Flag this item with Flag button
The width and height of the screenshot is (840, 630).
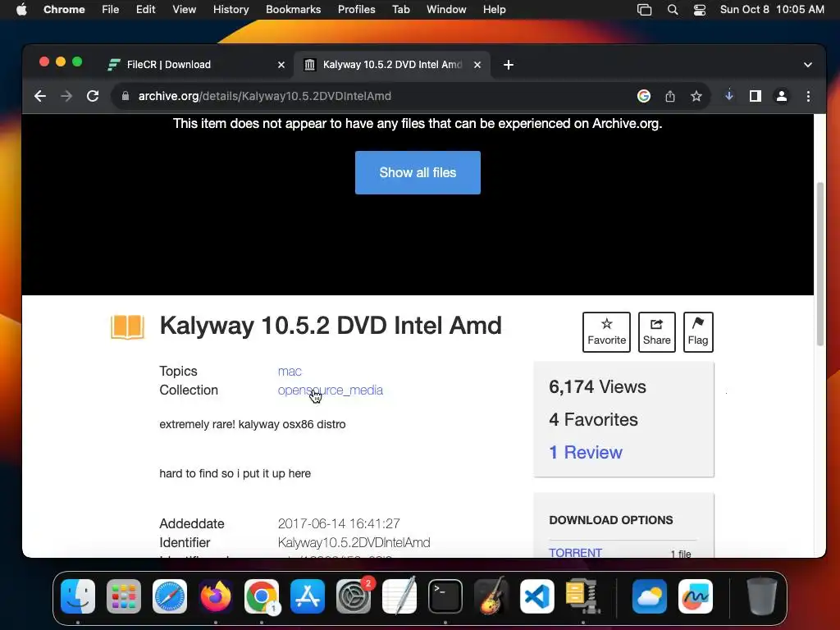[698, 332]
